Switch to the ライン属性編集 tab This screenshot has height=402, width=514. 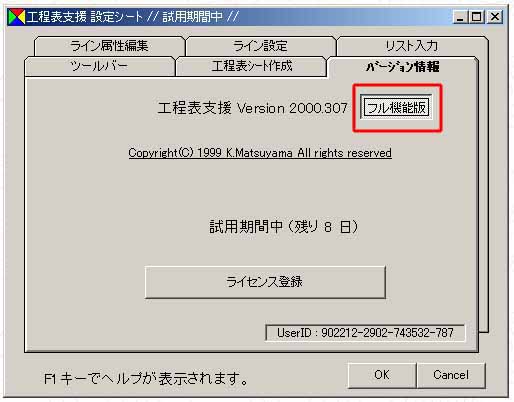pyautogui.click(x=109, y=46)
